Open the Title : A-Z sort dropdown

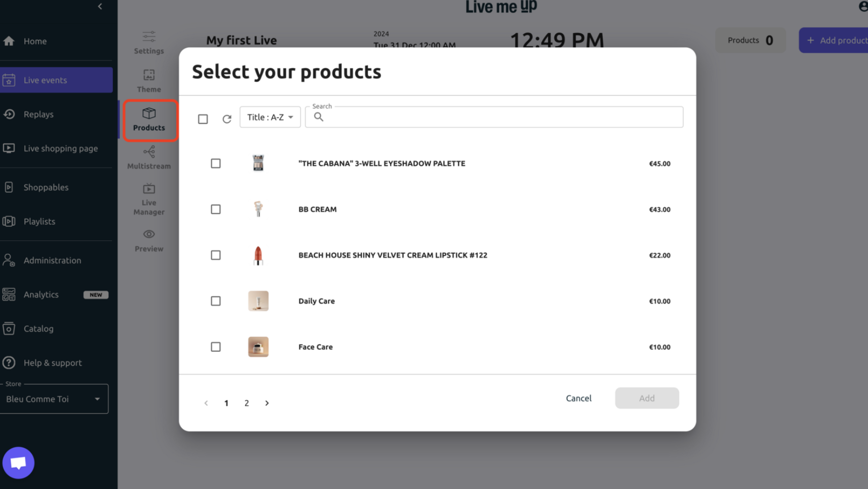270,117
